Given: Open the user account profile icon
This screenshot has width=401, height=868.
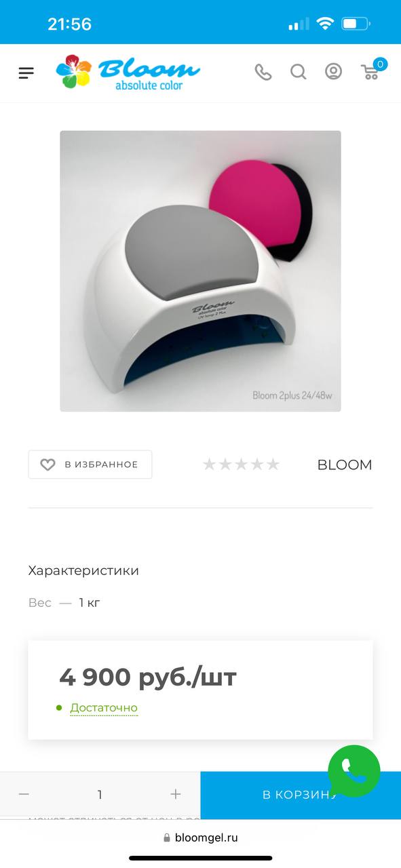Looking at the screenshot, I should tap(333, 71).
